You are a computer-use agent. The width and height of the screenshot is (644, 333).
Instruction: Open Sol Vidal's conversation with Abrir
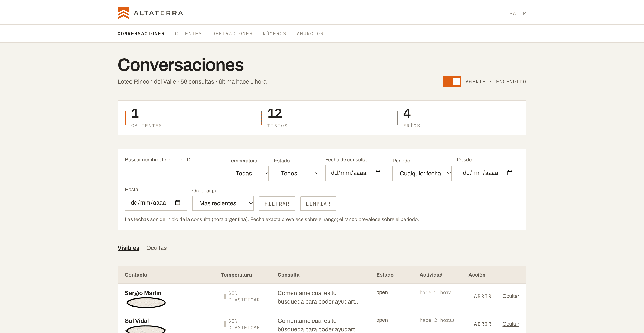coord(483,324)
